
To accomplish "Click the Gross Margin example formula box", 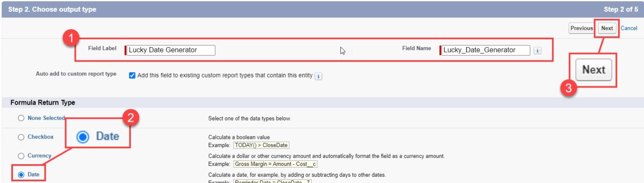I will click(x=275, y=164).
